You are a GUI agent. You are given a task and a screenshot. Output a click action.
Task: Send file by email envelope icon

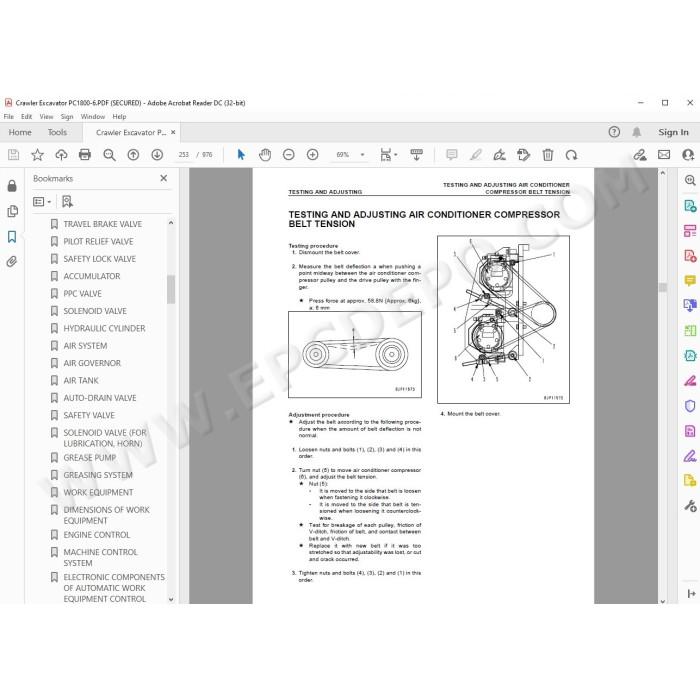664,155
